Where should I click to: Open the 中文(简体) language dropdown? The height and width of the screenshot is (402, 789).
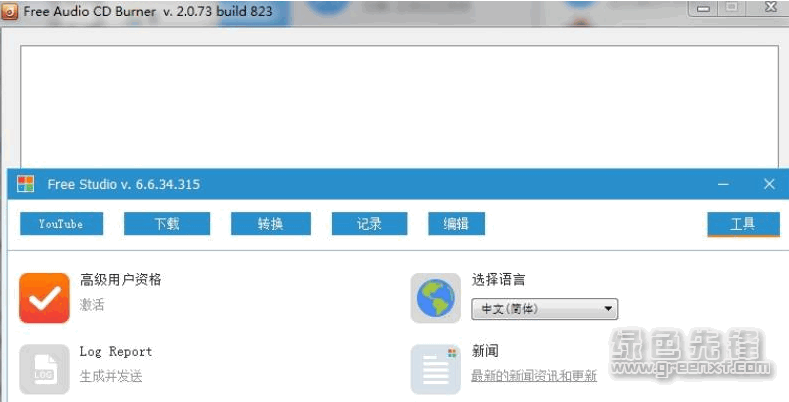pyautogui.click(x=544, y=309)
